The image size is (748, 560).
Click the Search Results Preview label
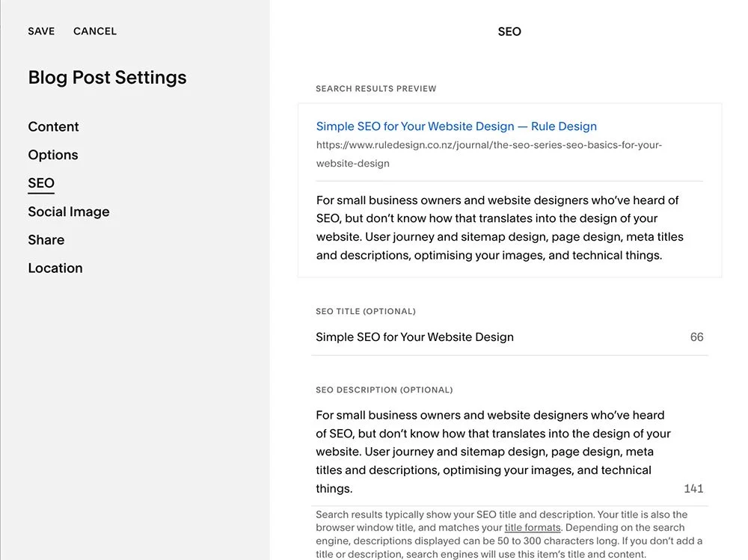click(x=376, y=89)
